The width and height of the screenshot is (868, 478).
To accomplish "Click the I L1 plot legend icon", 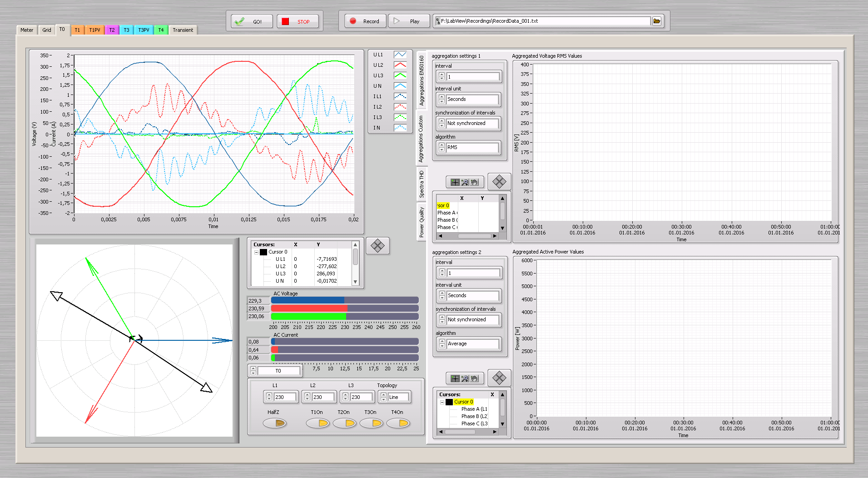I will [x=400, y=96].
